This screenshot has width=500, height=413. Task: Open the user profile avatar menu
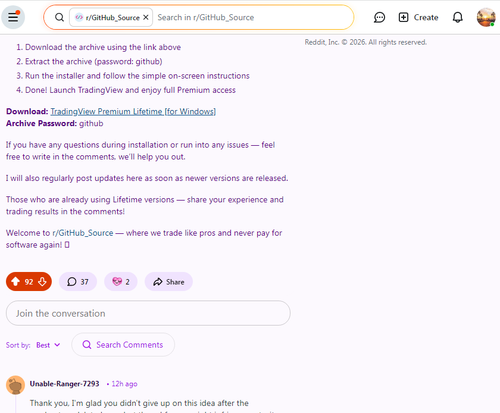(x=486, y=17)
